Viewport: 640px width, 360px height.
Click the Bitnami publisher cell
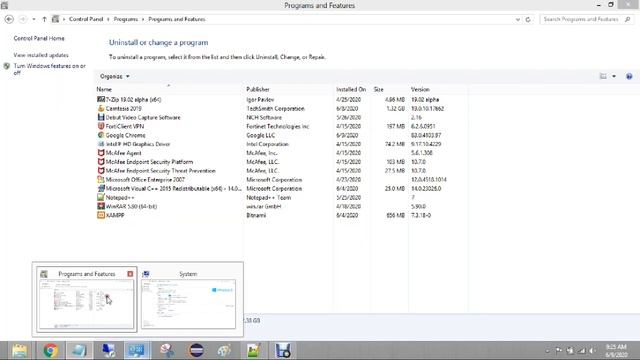coord(256,215)
